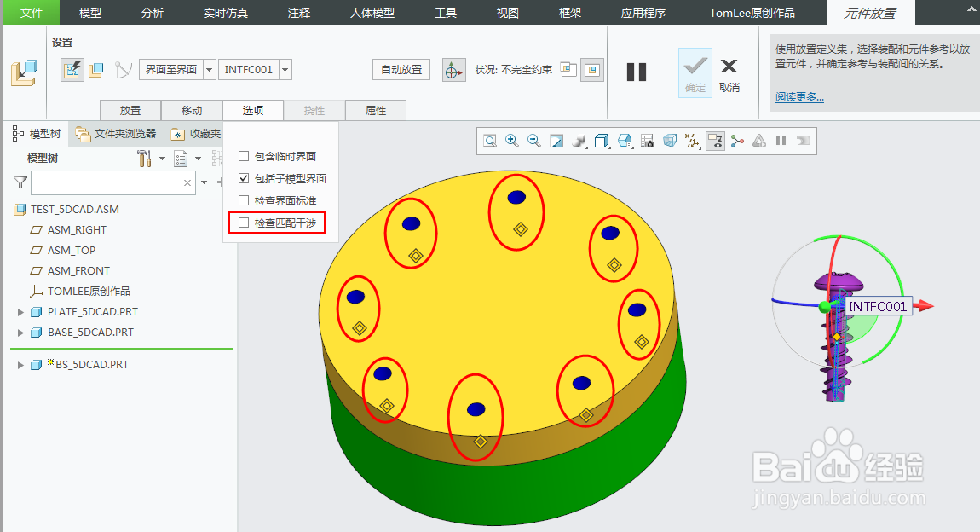Viewport: 980px width, 532px height.
Task: Switch to the 模型 ribbon tab
Action: coord(90,13)
